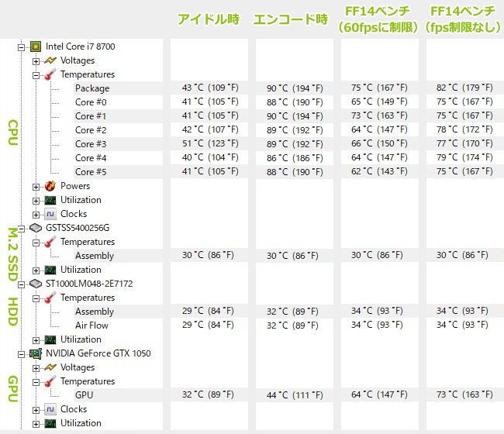
Task: Expand the GPU Voltages node
Action: click(x=36, y=368)
